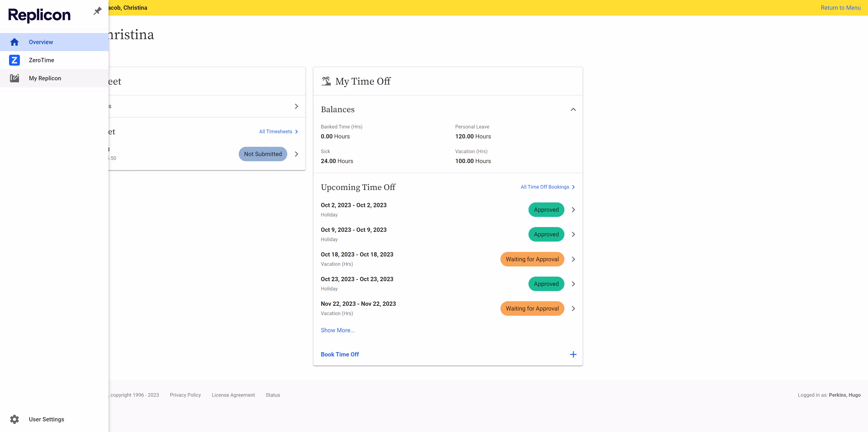Open the Not Submitted timesheet chevron
The width and height of the screenshot is (868, 432).
[296, 154]
